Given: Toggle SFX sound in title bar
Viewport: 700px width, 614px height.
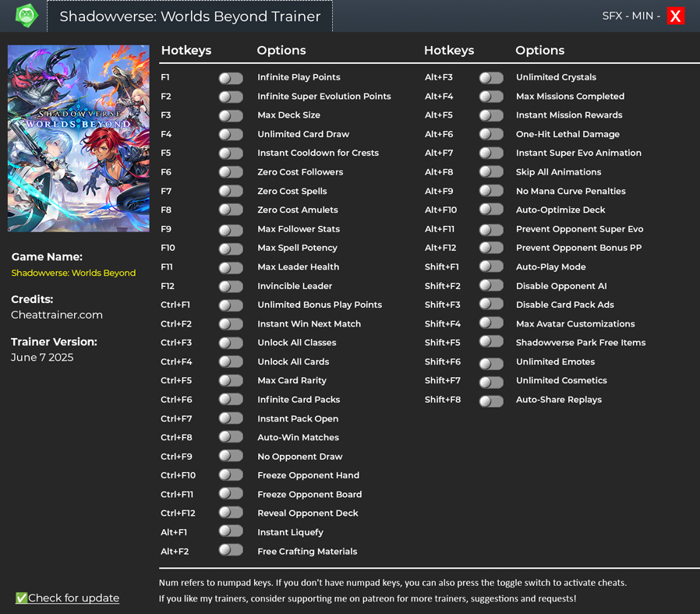Looking at the screenshot, I should point(612,16).
